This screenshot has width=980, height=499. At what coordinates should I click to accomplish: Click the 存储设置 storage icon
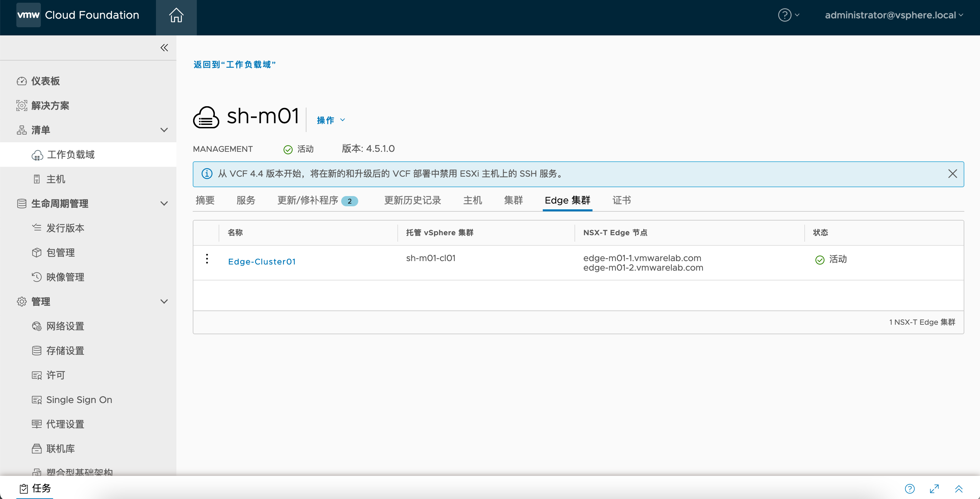click(37, 351)
